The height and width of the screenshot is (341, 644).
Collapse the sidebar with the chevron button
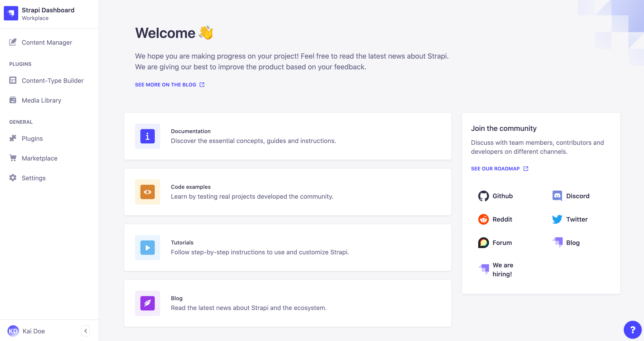(86, 331)
